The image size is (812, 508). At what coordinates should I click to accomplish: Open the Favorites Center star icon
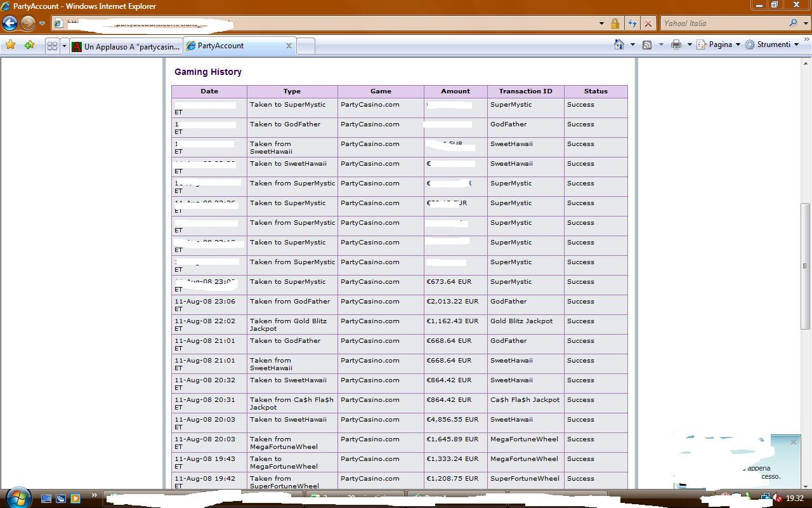point(11,45)
